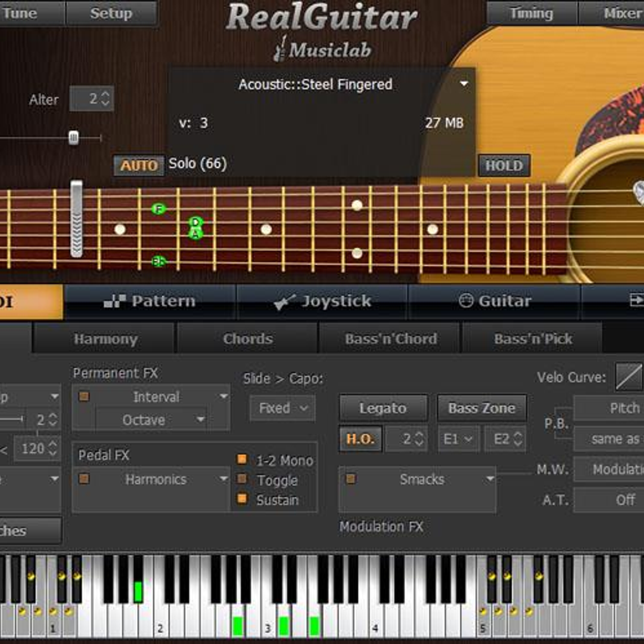Open the Joystick tab
This screenshot has height=644, width=644.
coord(322,302)
